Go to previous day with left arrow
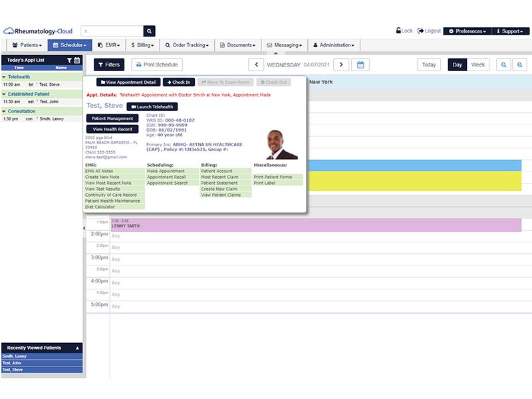 (x=256, y=65)
